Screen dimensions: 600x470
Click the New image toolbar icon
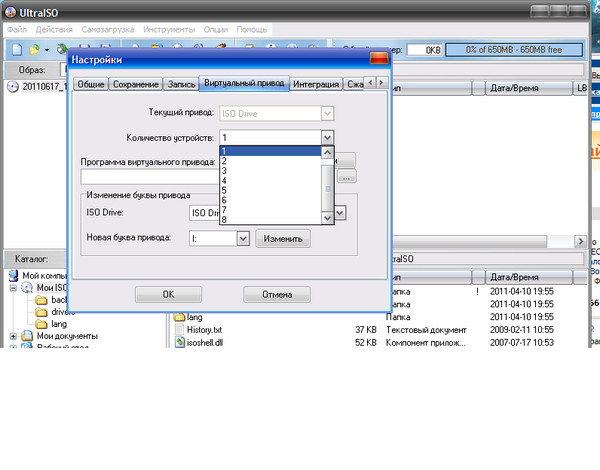(x=17, y=50)
